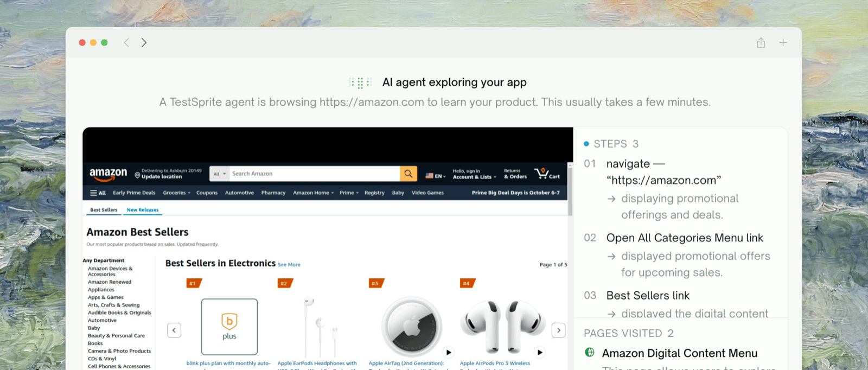868x370 pixels.
Task: Click the US flag EN language selector
Action: [x=436, y=176]
